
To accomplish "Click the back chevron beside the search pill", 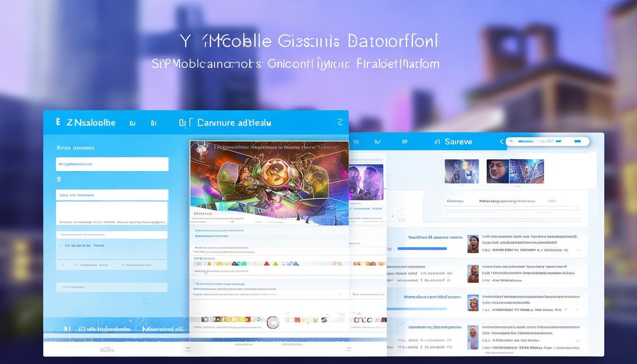I will pos(501,141).
